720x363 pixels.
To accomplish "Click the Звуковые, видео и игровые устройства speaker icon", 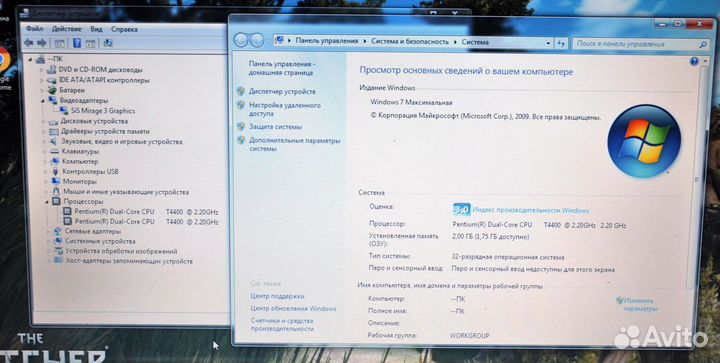I will (55, 141).
